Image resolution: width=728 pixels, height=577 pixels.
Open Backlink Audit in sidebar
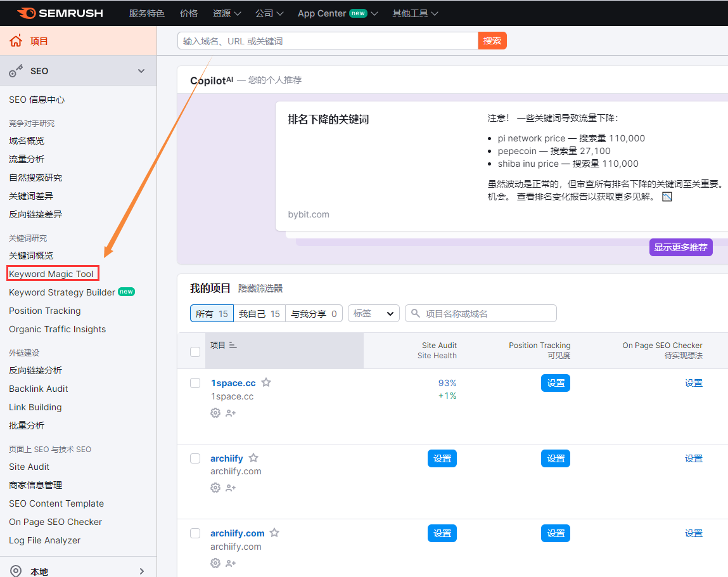38,389
